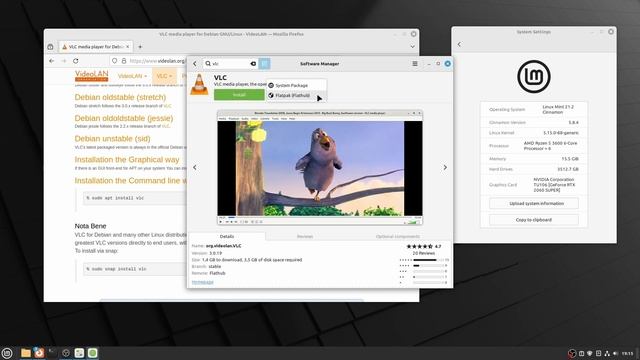The height and width of the screenshot is (360, 640).
Task: Click the padlock site info icon in Firefox
Action: tap(124, 61)
